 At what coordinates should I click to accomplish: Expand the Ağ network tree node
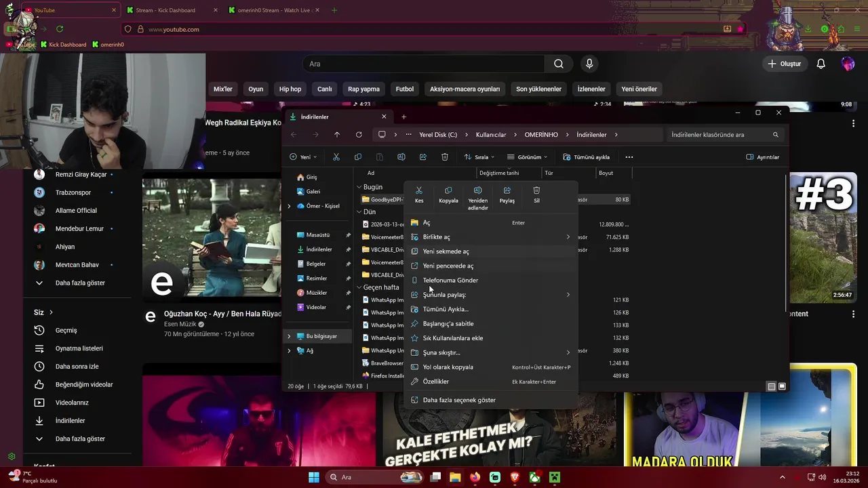pos(290,350)
